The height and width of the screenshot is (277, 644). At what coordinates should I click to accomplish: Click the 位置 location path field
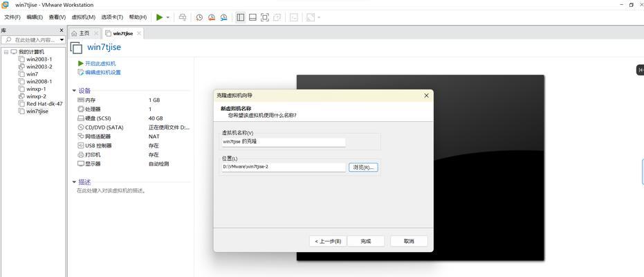click(283, 167)
